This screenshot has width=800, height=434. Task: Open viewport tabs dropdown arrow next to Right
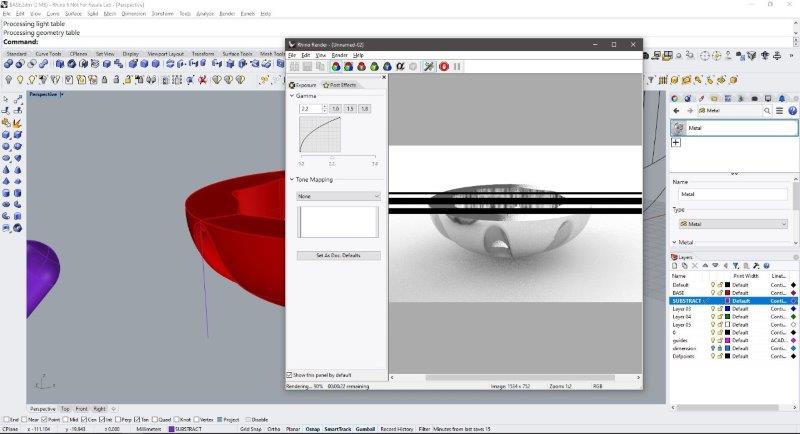click(x=113, y=409)
